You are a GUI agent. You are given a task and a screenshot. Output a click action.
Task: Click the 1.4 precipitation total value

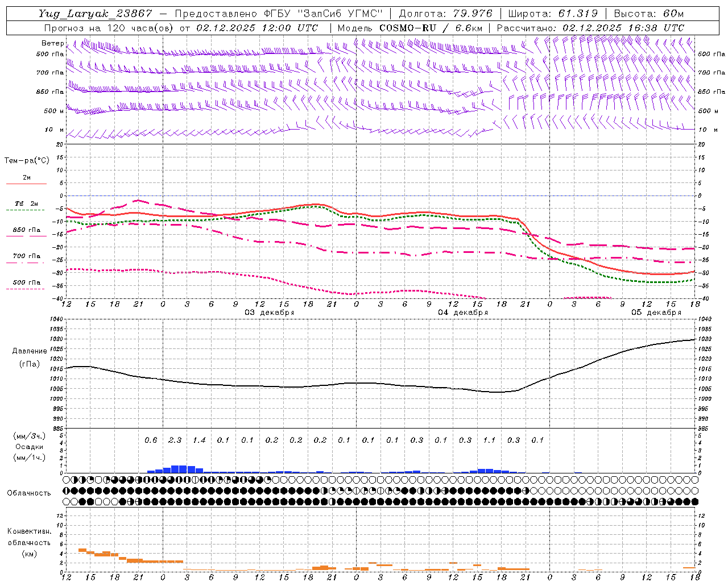tap(199, 440)
